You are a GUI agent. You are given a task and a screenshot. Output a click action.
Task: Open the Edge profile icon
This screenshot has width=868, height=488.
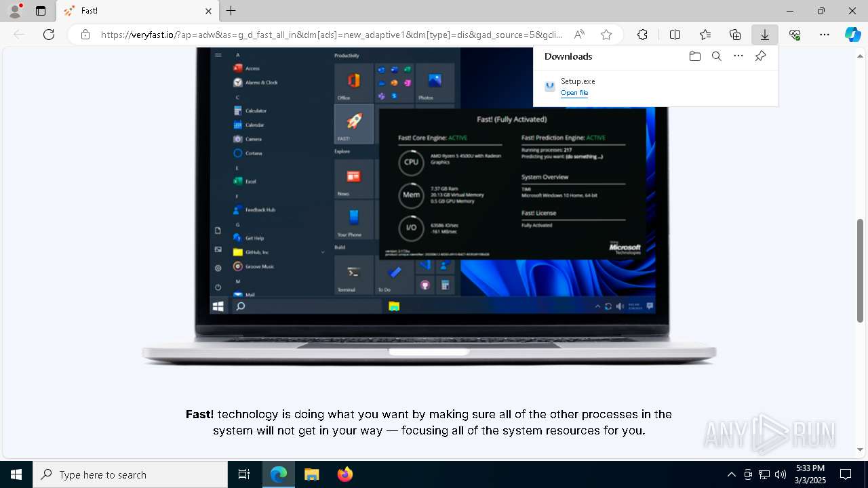(15, 11)
